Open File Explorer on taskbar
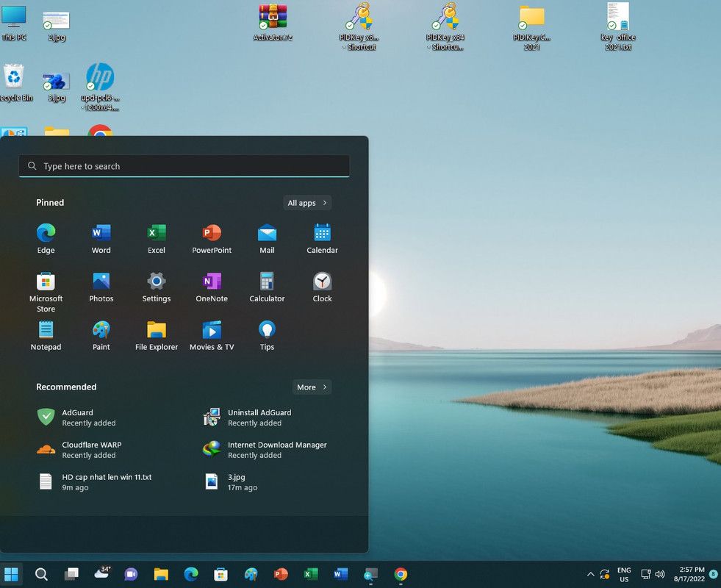Image resolution: width=721 pixels, height=588 pixels. click(161, 574)
